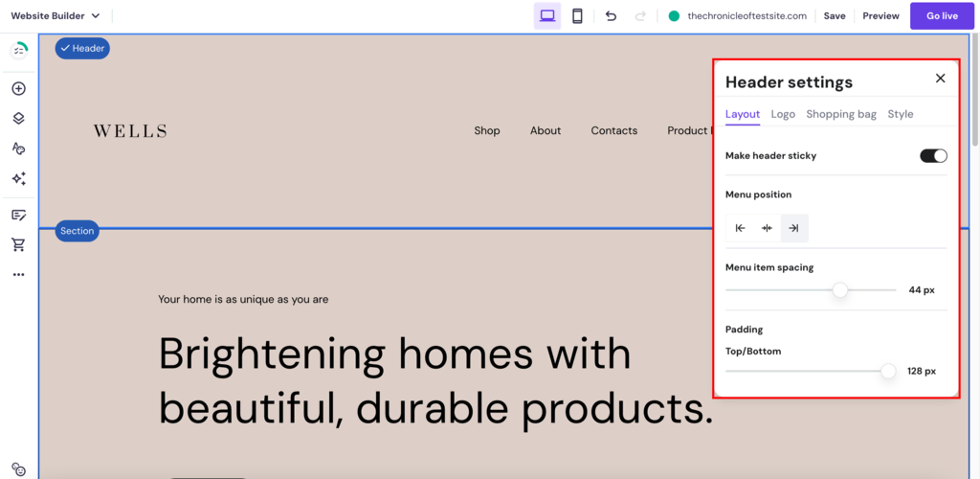Align menu position to center
Image resolution: width=980 pixels, height=479 pixels.
tap(767, 228)
